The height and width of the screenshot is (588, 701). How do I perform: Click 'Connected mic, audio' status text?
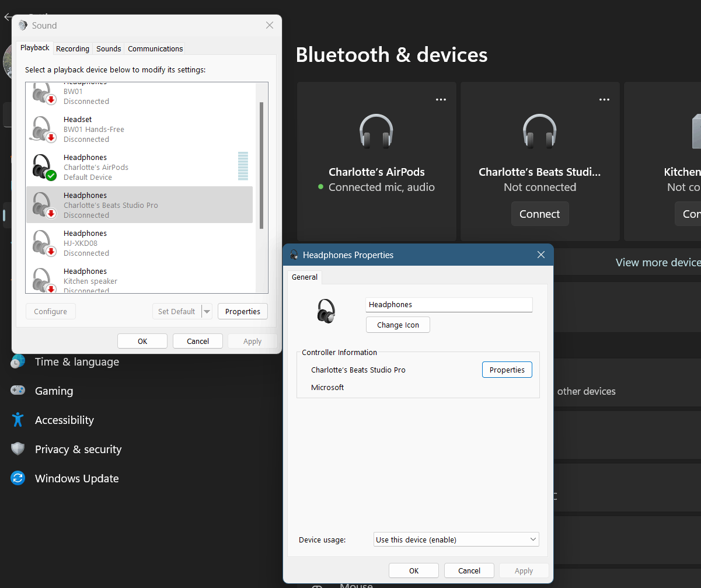[382, 187]
